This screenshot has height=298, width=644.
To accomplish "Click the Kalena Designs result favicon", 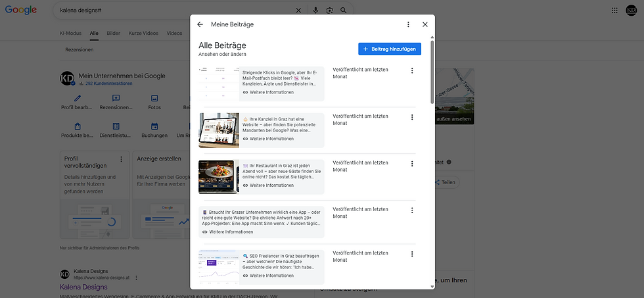I will click(x=65, y=274).
